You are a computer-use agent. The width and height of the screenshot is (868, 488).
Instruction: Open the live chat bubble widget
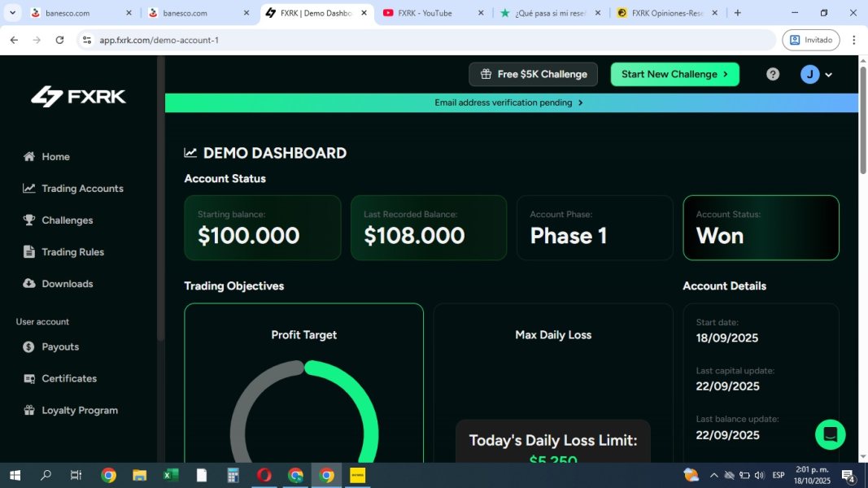830,434
